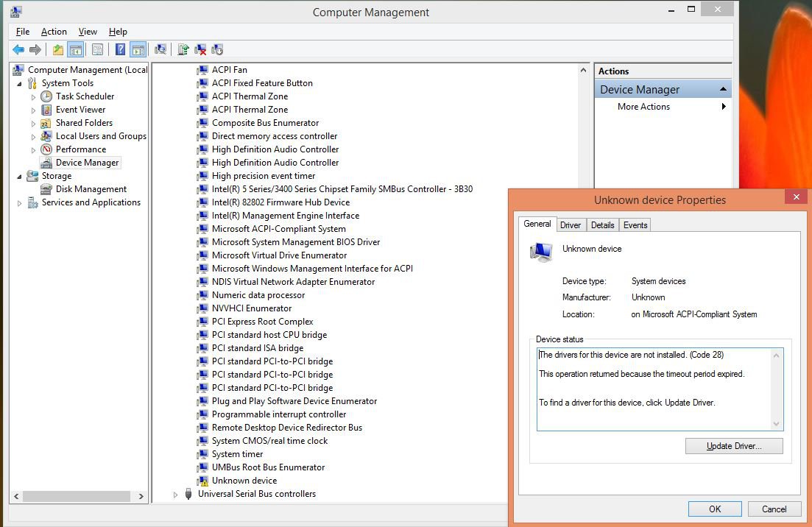The image size is (812, 527).
Task: Expand Services and Applications node
Action: tap(20, 203)
